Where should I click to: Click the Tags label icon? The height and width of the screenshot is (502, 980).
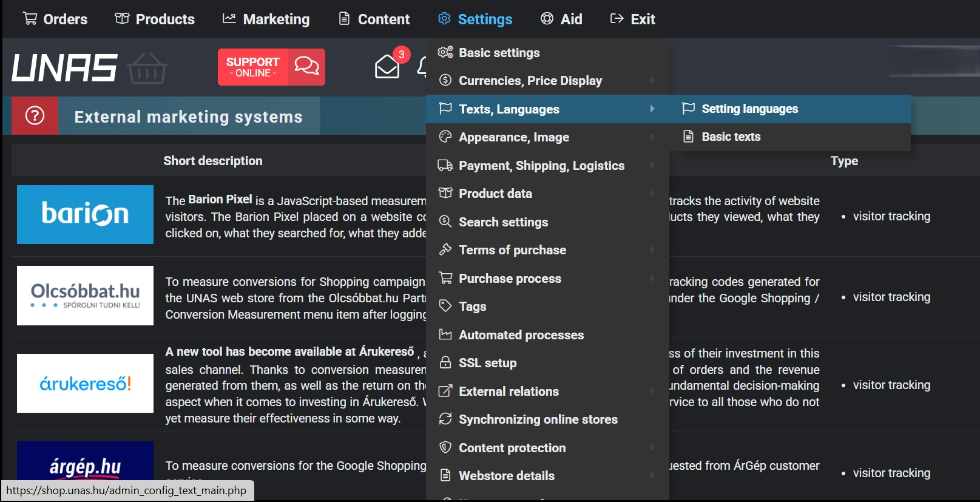(445, 306)
